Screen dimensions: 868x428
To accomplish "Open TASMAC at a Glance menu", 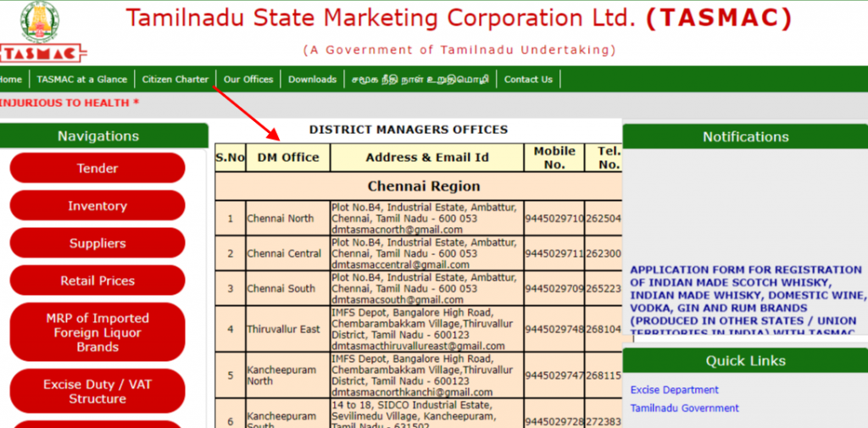I will click(82, 79).
